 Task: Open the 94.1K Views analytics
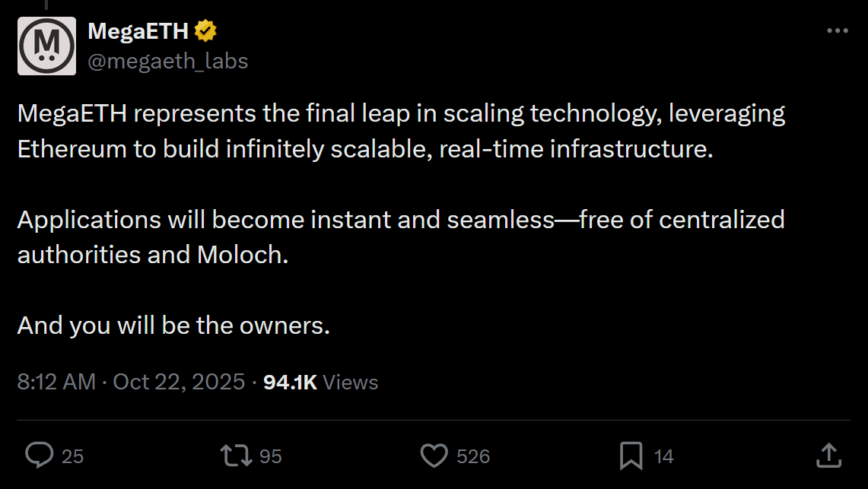(x=320, y=381)
